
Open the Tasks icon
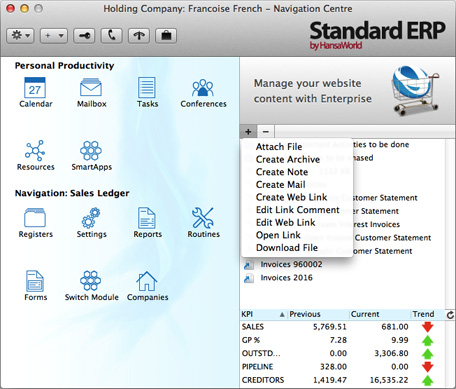pos(147,88)
